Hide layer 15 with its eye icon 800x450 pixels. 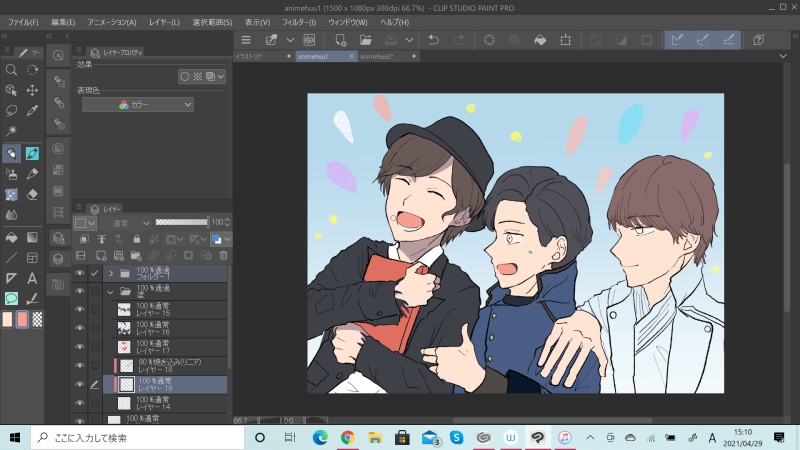[x=80, y=309]
